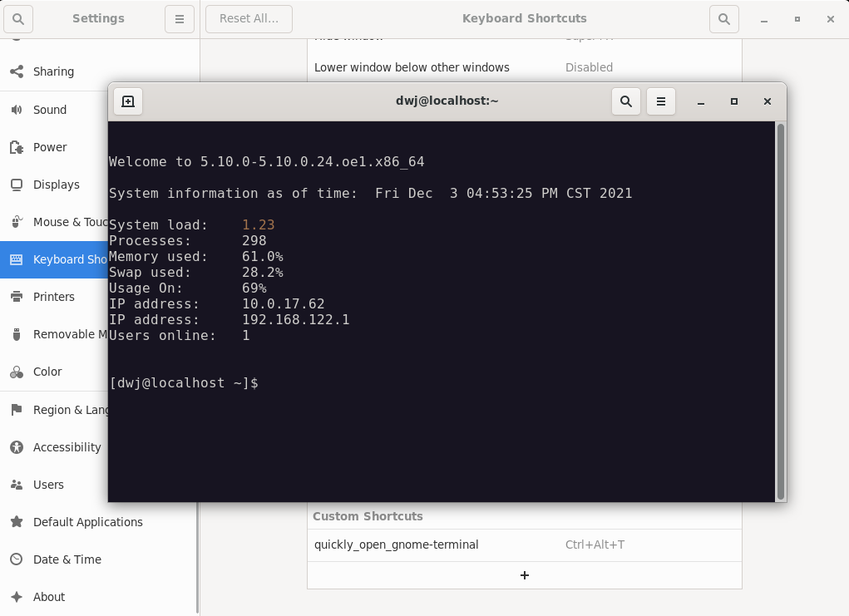Click the Reset All button
The height and width of the screenshot is (616, 849).
tap(249, 18)
